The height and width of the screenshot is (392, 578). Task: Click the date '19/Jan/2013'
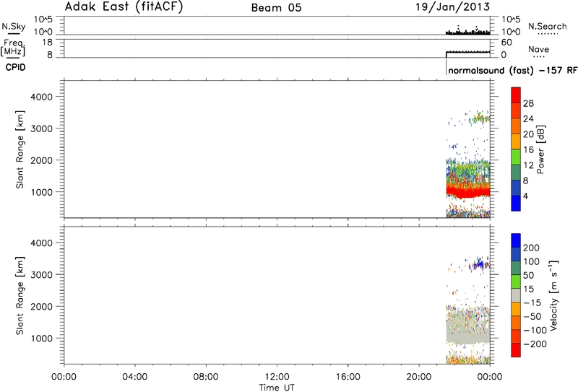click(x=453, y=7)
